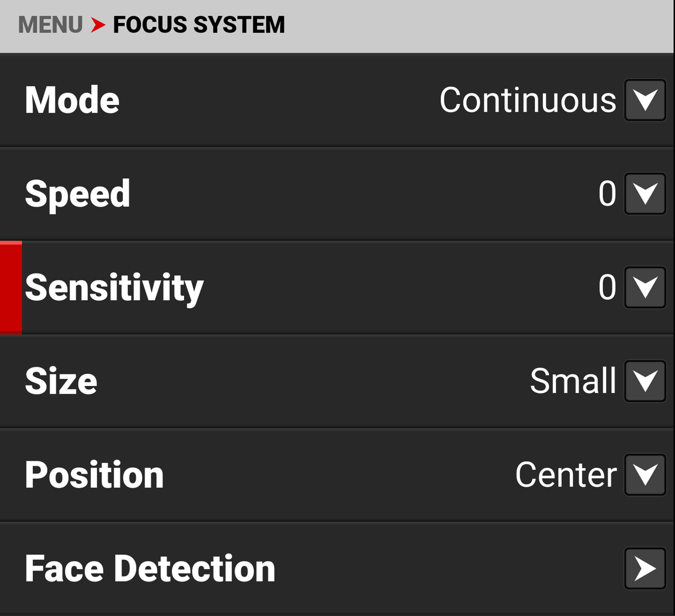
Task: Click the Speed value 0
Action: pos(607,194)
